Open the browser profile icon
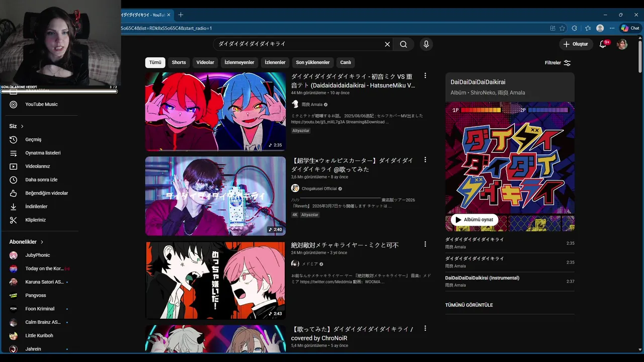Screen dimensions: 644x362 click(600, 28)
